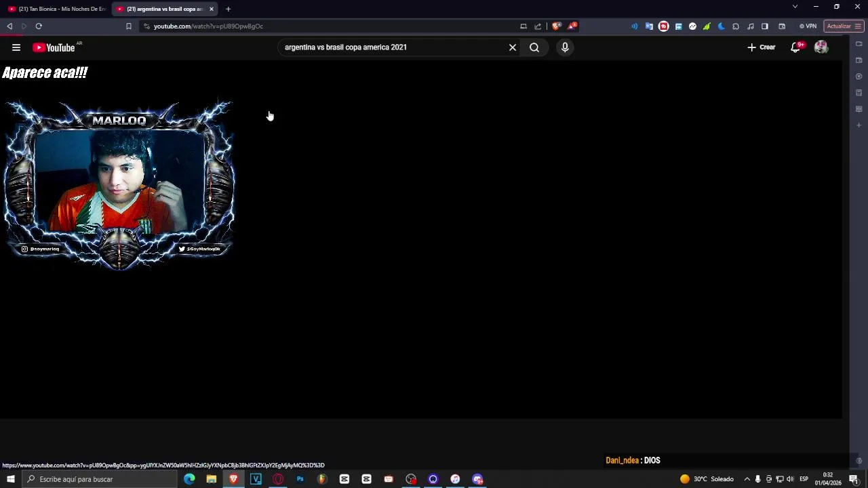The width and height of the screenshot is (868, 488).
Task: Click the address bar URL
Action: tap(208, 26)
